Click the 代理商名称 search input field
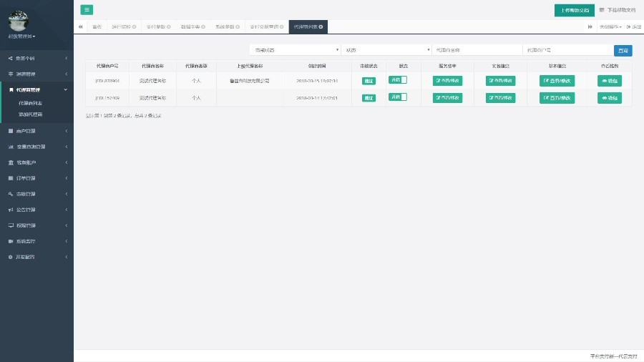Image resolution: width=644 pixels, height=362 pixels. tap(477, 50)
